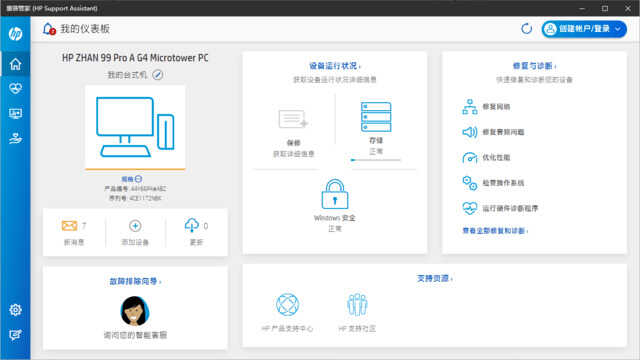Screen dimensions: 640x360
Task: Open the 修复与诊断 heading link
Action: coord(534,66)
